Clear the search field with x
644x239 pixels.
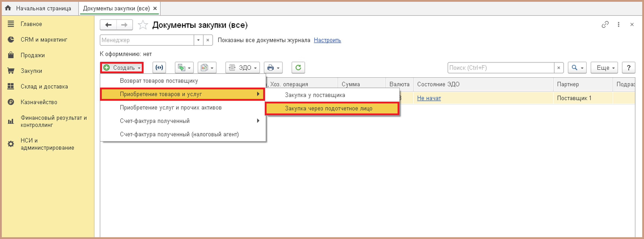pyautogui.click(x=559, y=68)
